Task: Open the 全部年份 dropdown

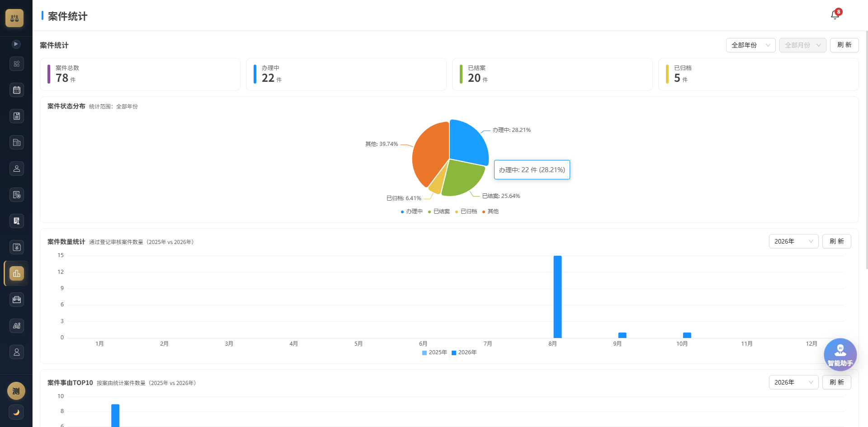Action: point(750,45)
